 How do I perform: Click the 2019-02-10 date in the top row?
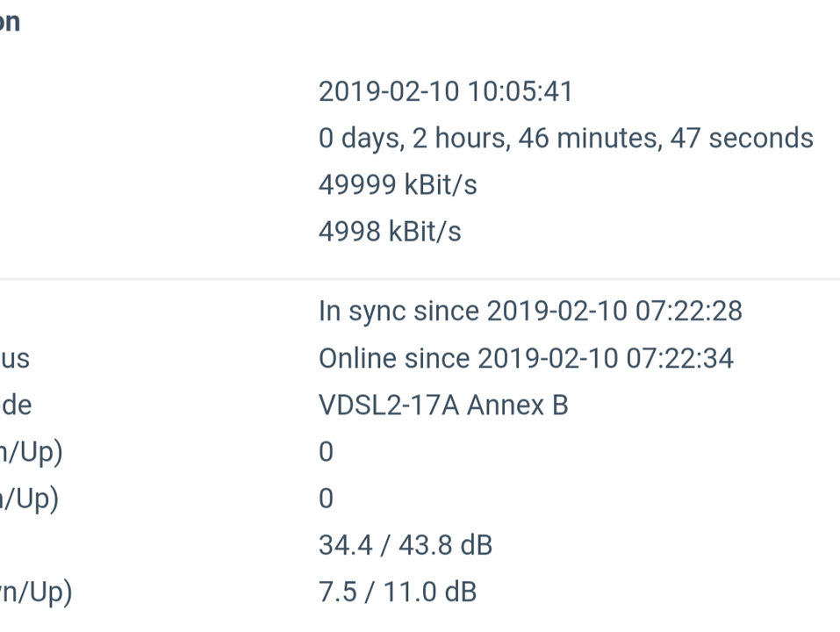(389, 91)
